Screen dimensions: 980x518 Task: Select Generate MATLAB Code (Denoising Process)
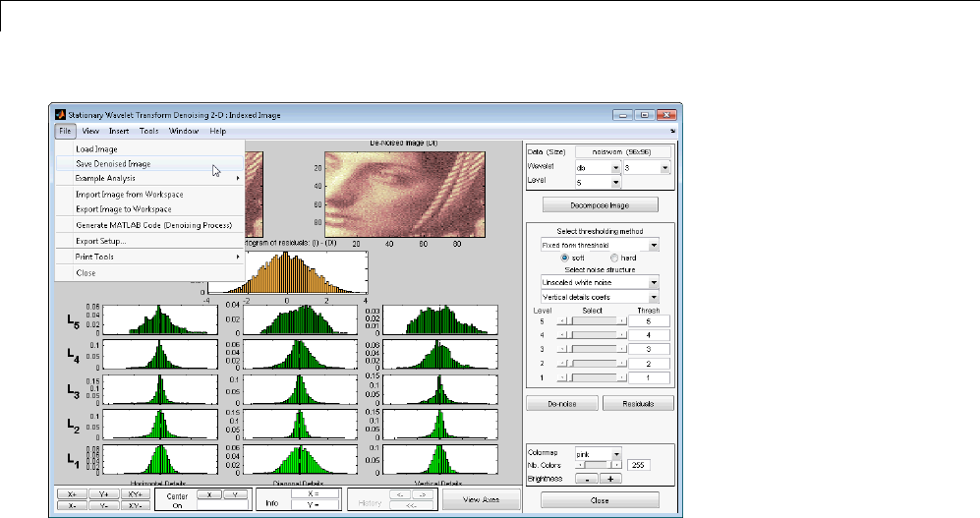(153, 225)
